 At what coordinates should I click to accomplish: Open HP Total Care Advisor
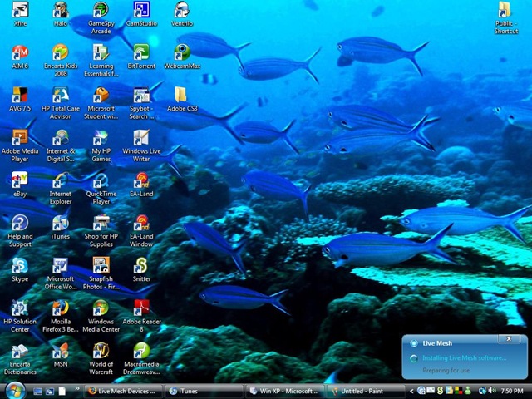(61, 103)
